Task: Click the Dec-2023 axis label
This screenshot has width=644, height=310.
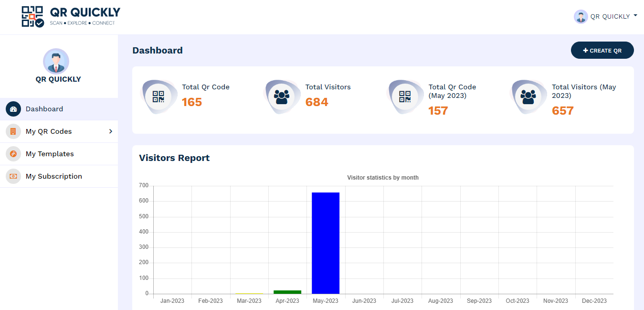Action: click(x=594, y=301)
